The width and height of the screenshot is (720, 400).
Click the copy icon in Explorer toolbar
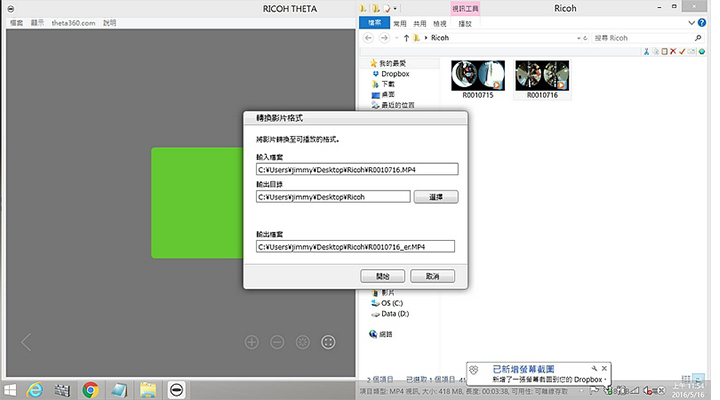[656, 51]
